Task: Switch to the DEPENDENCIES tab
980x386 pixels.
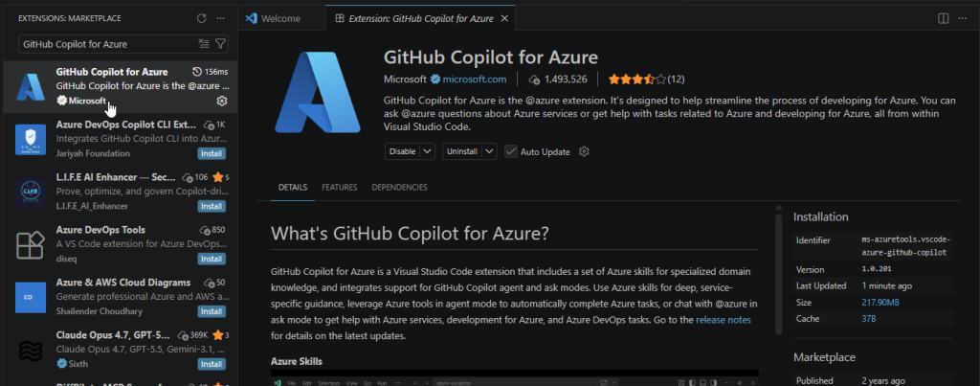Action: tap(399, 187)
